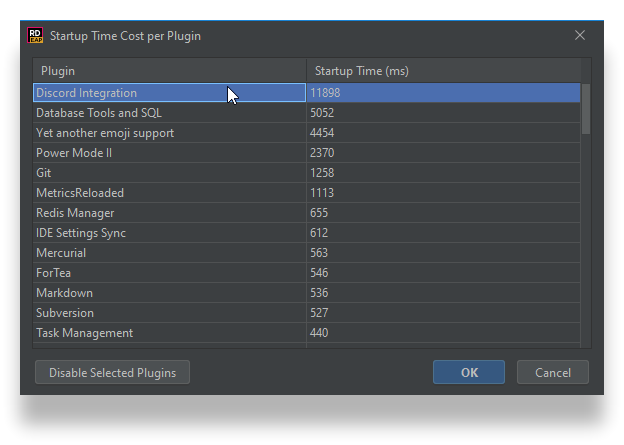Click the Rider EAP app icon in title bar

[x=35, y=35]
